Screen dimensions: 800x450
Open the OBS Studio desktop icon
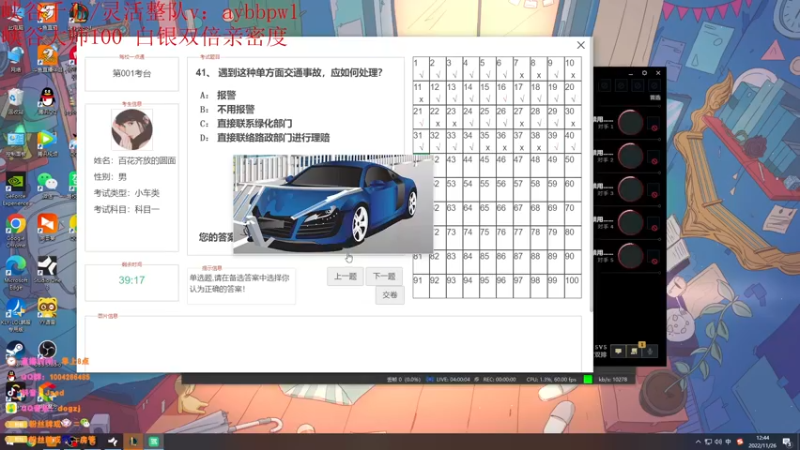click(47, 349)
